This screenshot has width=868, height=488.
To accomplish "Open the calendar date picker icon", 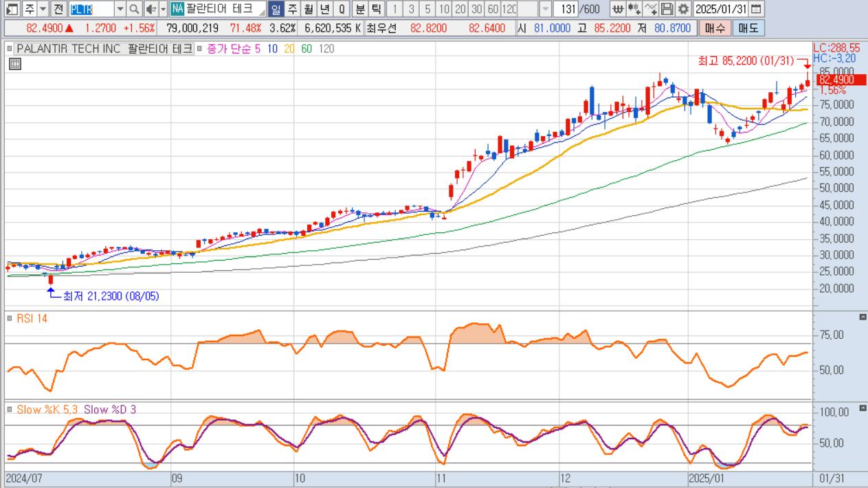I will [x=756, y=9].
